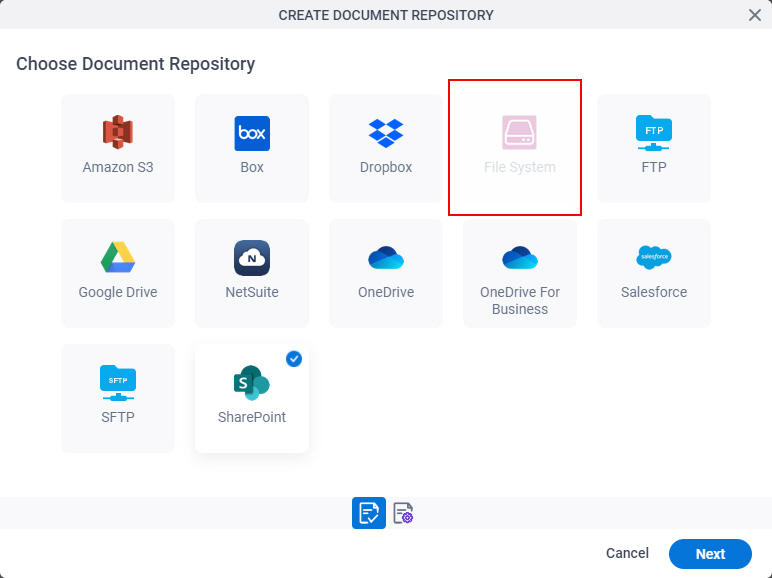
Task: Uncheck the SharePoint selected checkmark
Action: 294,359
